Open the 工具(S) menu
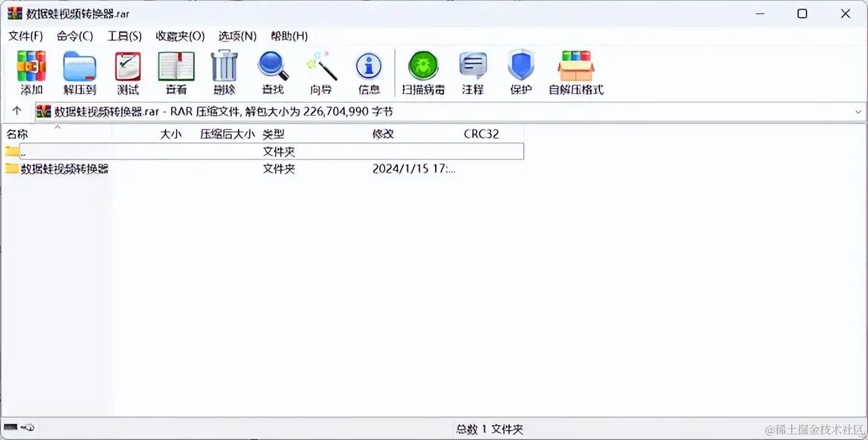This screenshot has height=440, width=868. [x=125, y=36]
